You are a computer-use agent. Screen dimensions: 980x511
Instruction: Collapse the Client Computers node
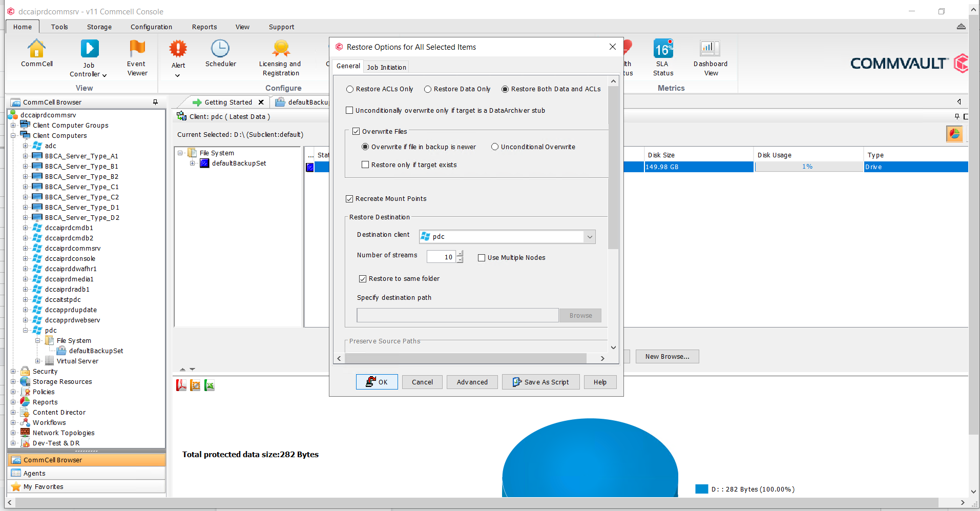coord(13,135)
